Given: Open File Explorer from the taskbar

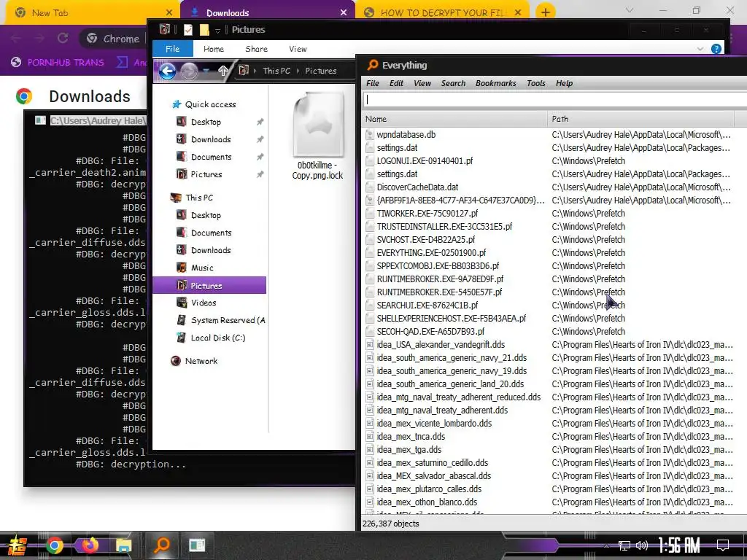Looking at the screenshot, I should point(123,545).
